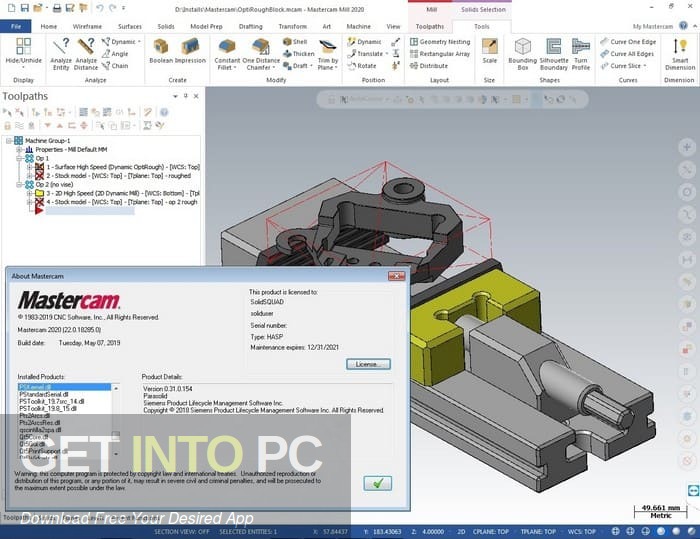Select Pts2Arcs.dll in Installed Products
The image size is (700, 539).
[x=34, y=415]
